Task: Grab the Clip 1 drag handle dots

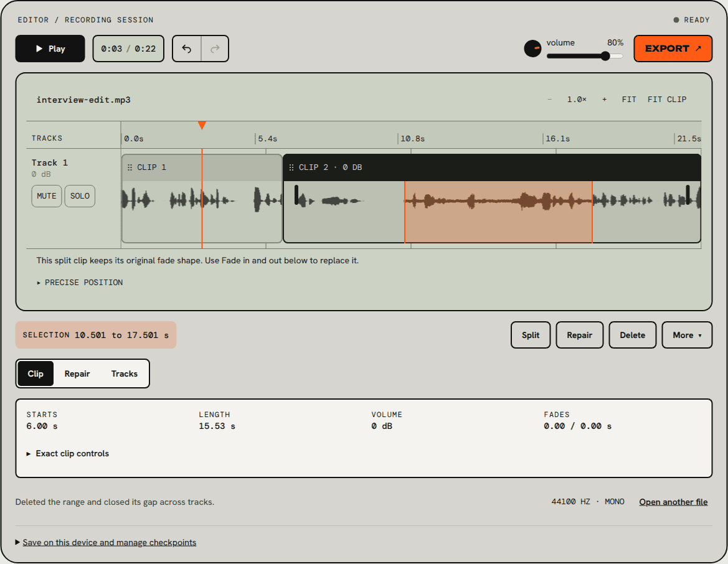Action: coord(130,167)
